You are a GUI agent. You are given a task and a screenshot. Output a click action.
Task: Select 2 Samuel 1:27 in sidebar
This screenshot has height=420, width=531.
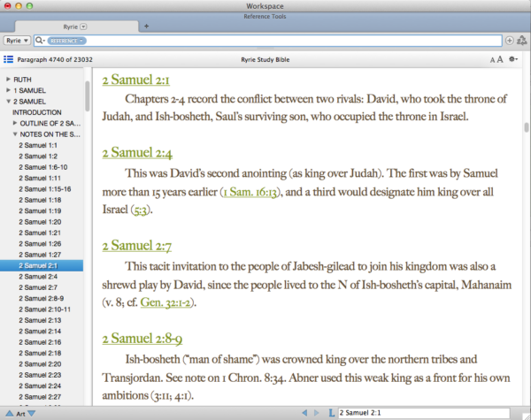tap(40, 255)
